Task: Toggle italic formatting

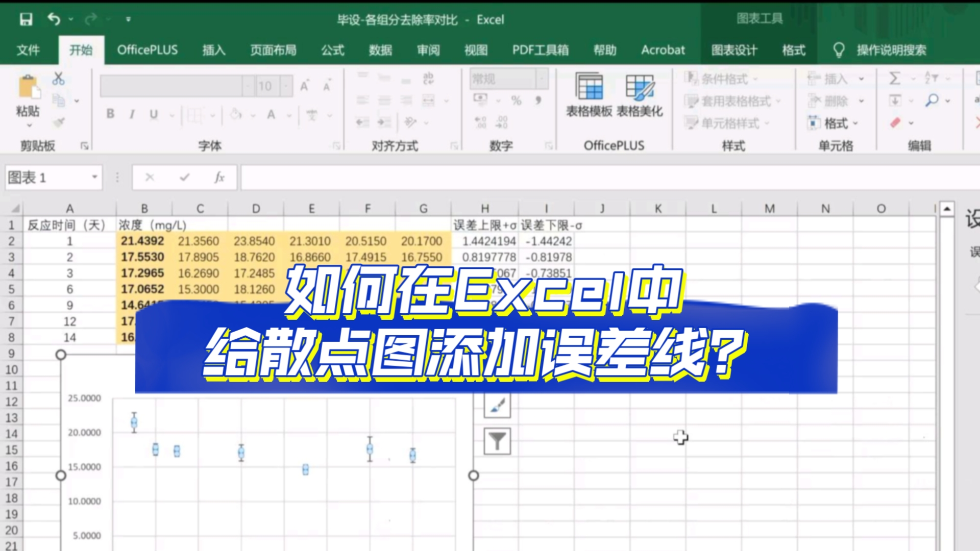Action: click(132, 114)
